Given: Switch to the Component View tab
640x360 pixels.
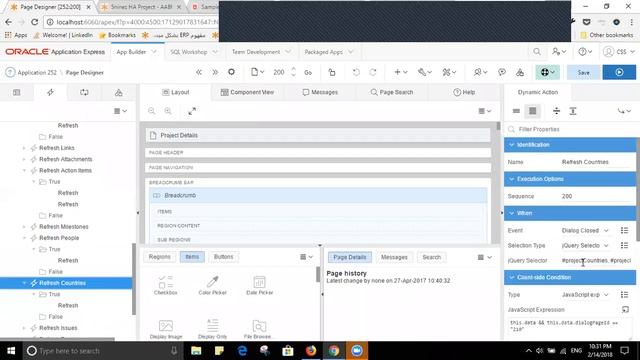Looking at the screenshot, I should [247, 92].
